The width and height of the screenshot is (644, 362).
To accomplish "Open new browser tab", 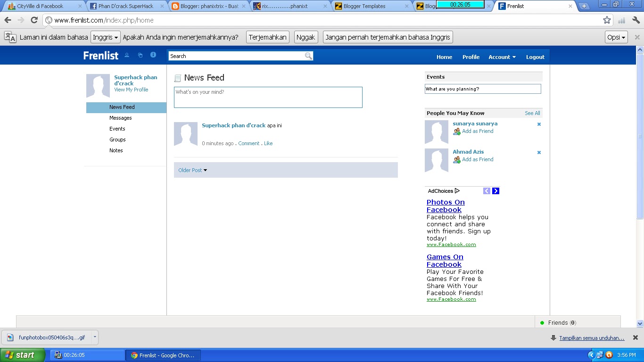I will pos(584,6).
